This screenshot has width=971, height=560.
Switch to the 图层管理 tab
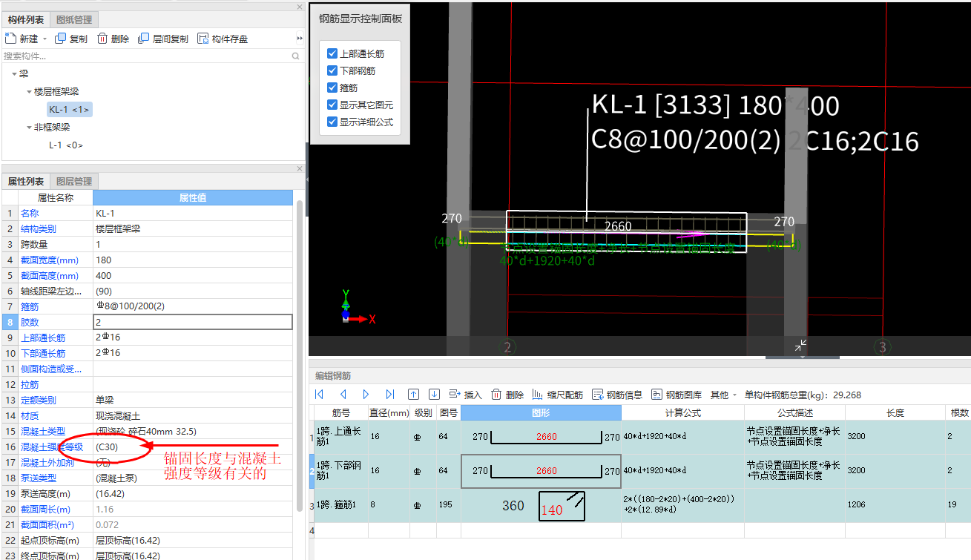[74, 181]
